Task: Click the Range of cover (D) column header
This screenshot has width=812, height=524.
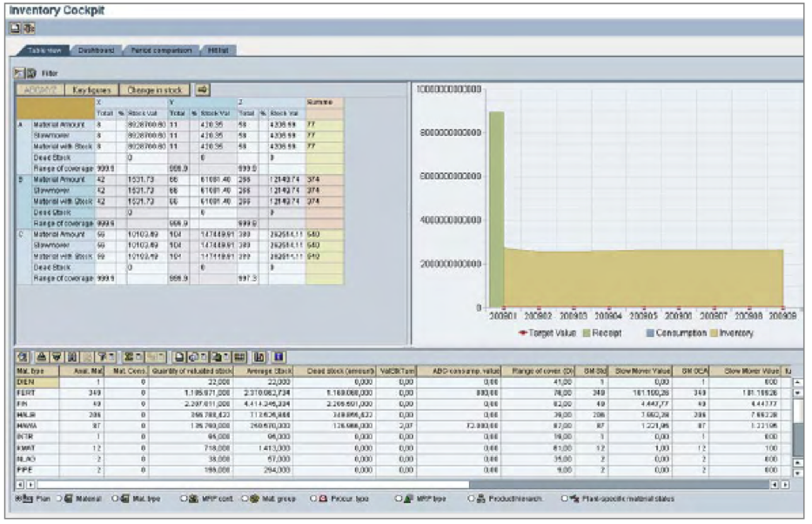Action: [537, 371]
